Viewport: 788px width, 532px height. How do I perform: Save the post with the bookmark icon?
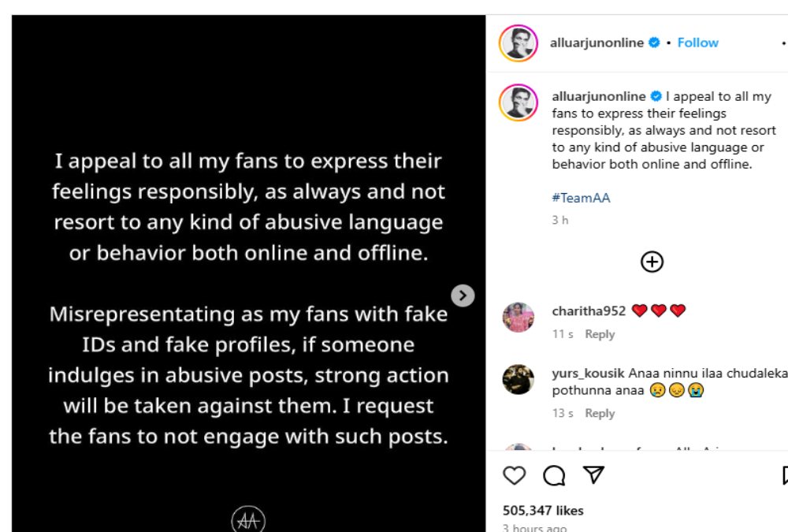pos(785,475)
